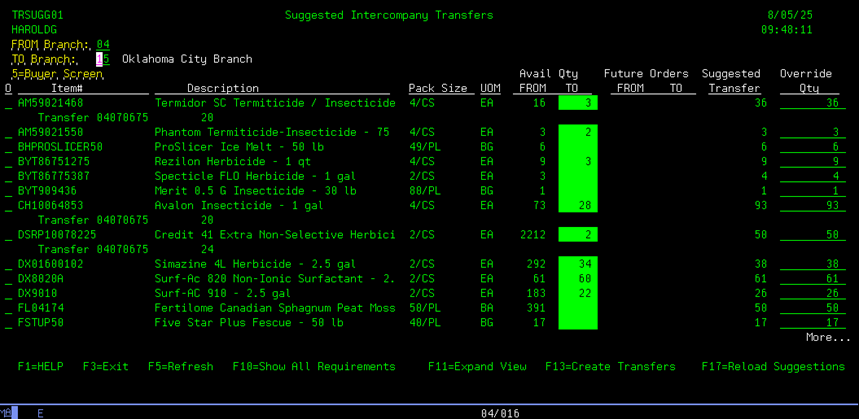Click the FROM Branch input field
Viewport: 859px width, 419px height.
(x=103, y=45)
